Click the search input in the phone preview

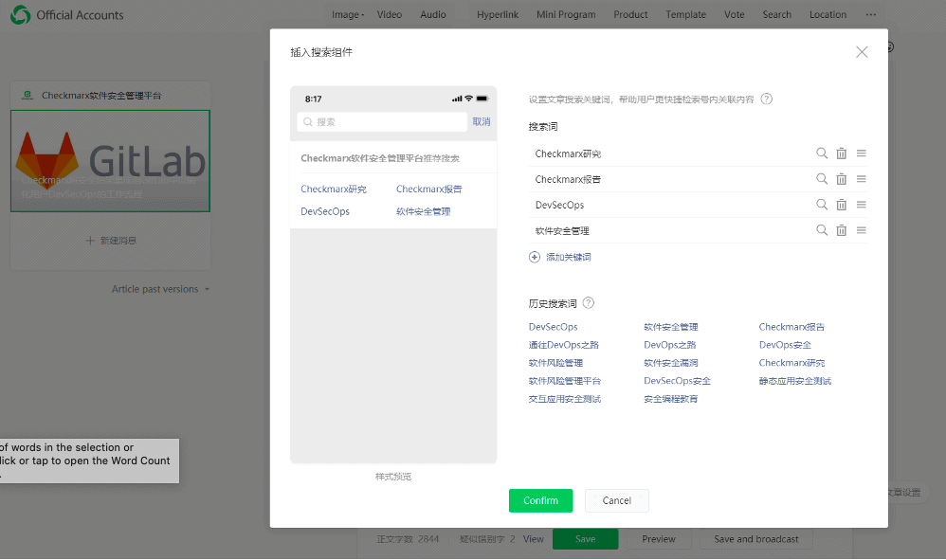(x=382, y=122)
